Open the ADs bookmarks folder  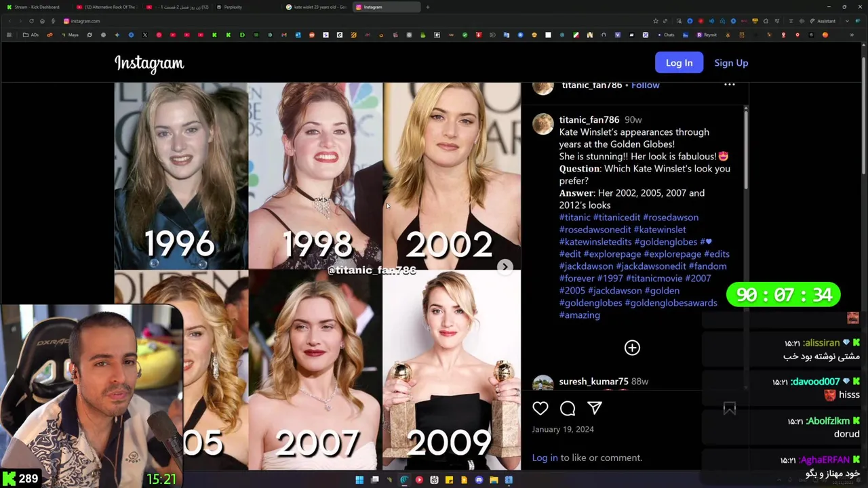tap(32, 35)
